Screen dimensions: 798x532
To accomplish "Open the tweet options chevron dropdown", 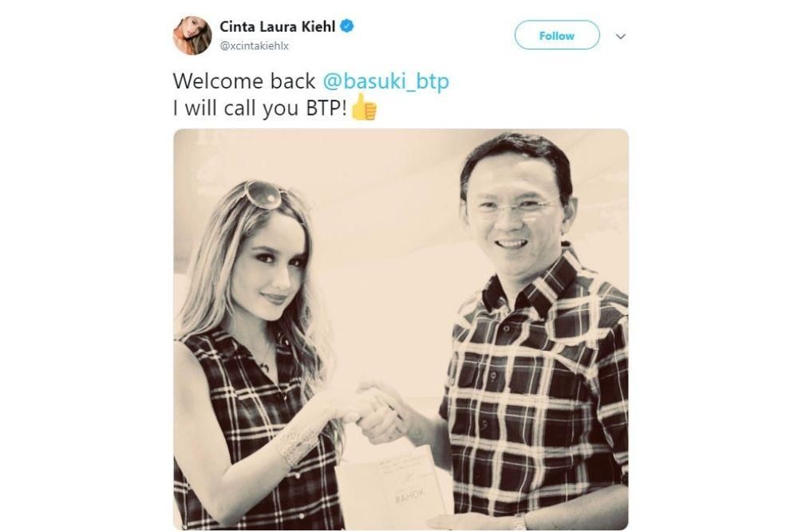I will click(x=620, y=36).
